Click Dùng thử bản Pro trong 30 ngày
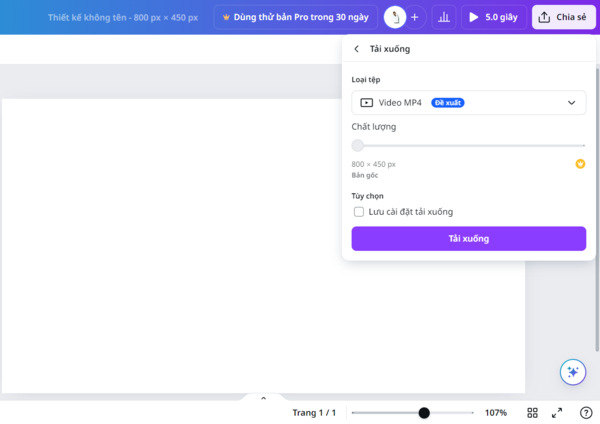This screenshot has height=424, width=600. pyautogui.click(x=295, y=17)
